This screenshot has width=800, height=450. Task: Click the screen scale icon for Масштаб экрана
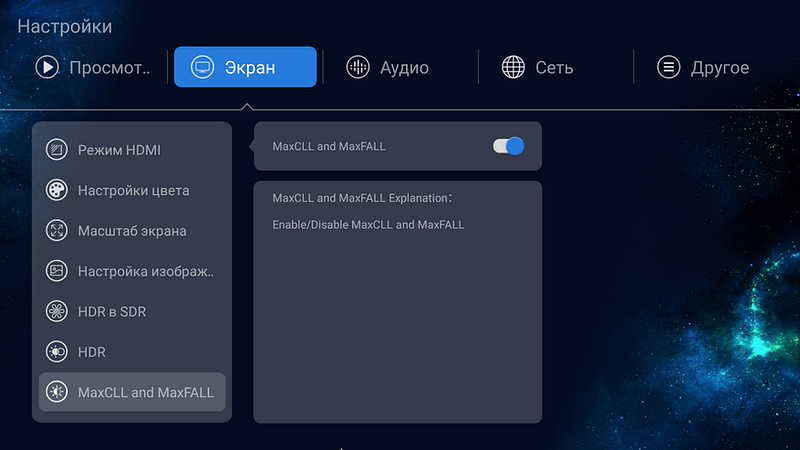coord(57,231)
